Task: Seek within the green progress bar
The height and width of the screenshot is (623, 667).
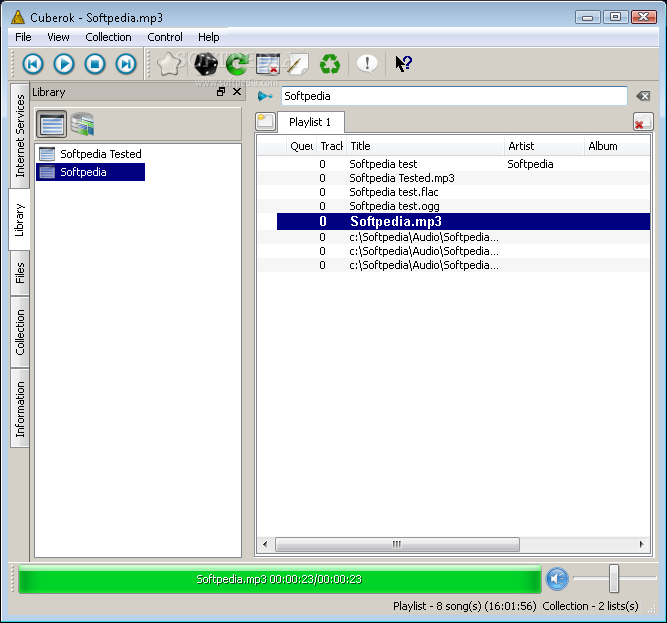Action: pos(279,579)
